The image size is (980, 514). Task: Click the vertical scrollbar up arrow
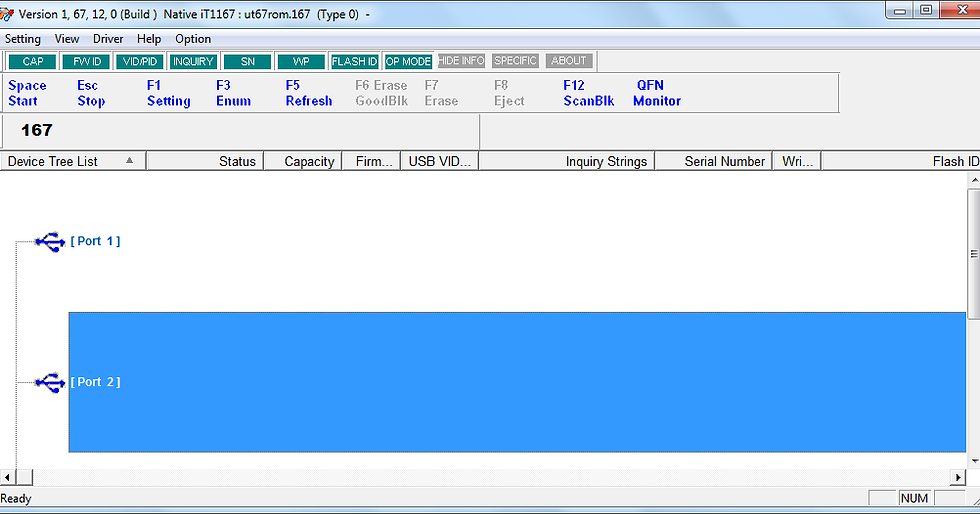pyautogui.click(x=974, y=179)
